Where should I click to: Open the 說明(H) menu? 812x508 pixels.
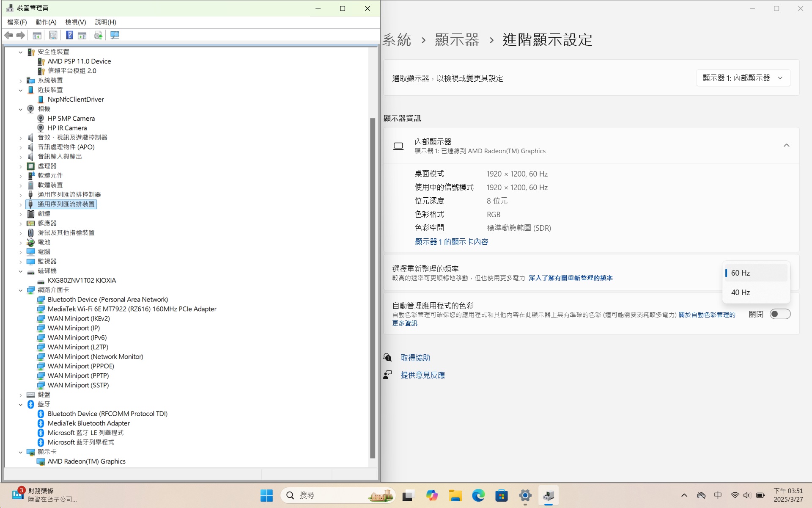(105, 22)
